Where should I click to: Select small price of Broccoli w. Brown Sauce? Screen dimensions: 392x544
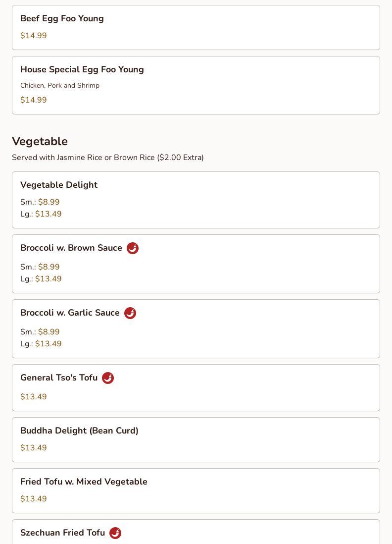[x=49, y=267]
